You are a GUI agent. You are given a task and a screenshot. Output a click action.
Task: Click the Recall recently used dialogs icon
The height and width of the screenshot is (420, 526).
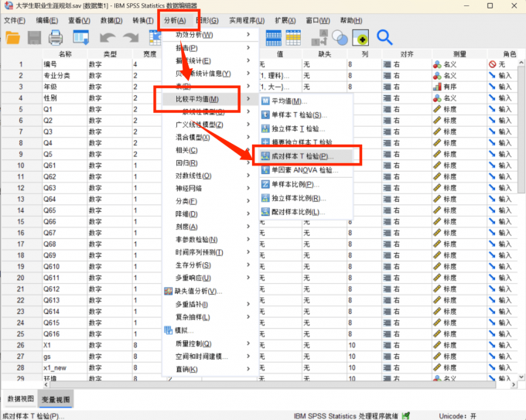81,38
